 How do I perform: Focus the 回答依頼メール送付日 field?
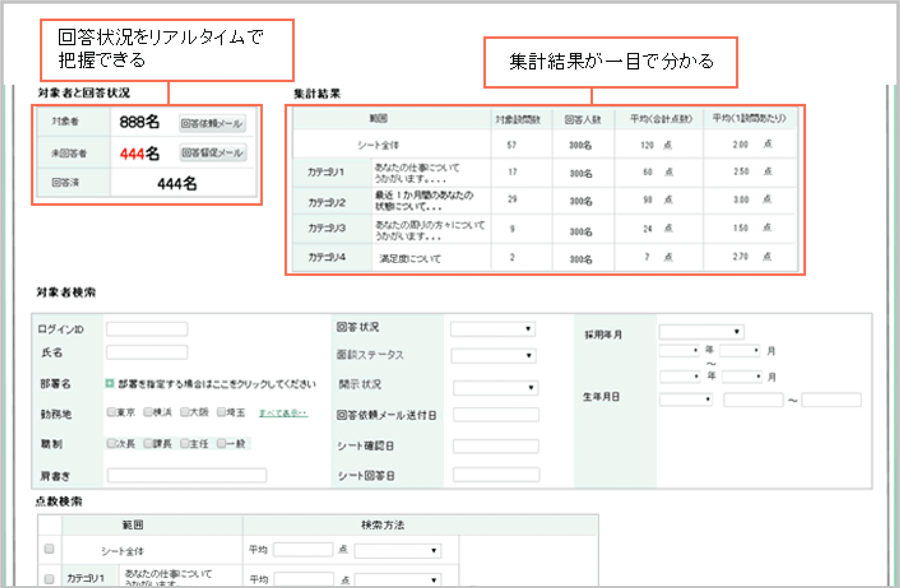[x=496, y=414]
